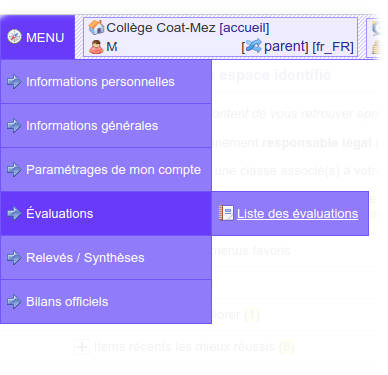Select Informations générales menu entry

[106, 126]
